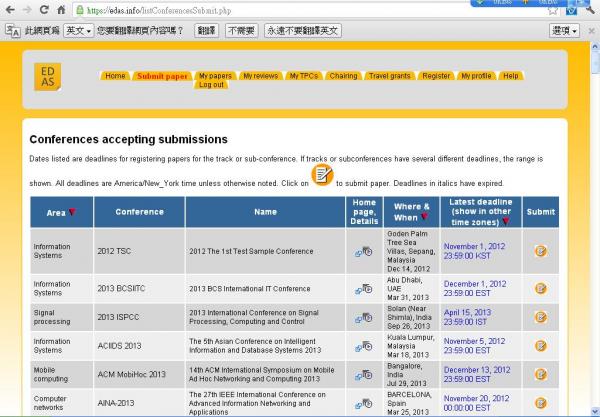Click the November 1, 2012 deadline link

(x=474, y=251)
